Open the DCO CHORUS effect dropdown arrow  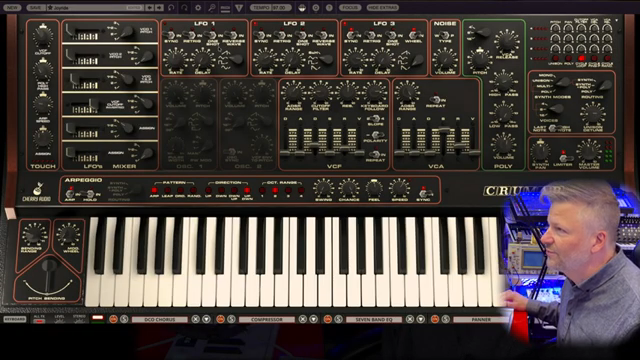tap(207, 319)
